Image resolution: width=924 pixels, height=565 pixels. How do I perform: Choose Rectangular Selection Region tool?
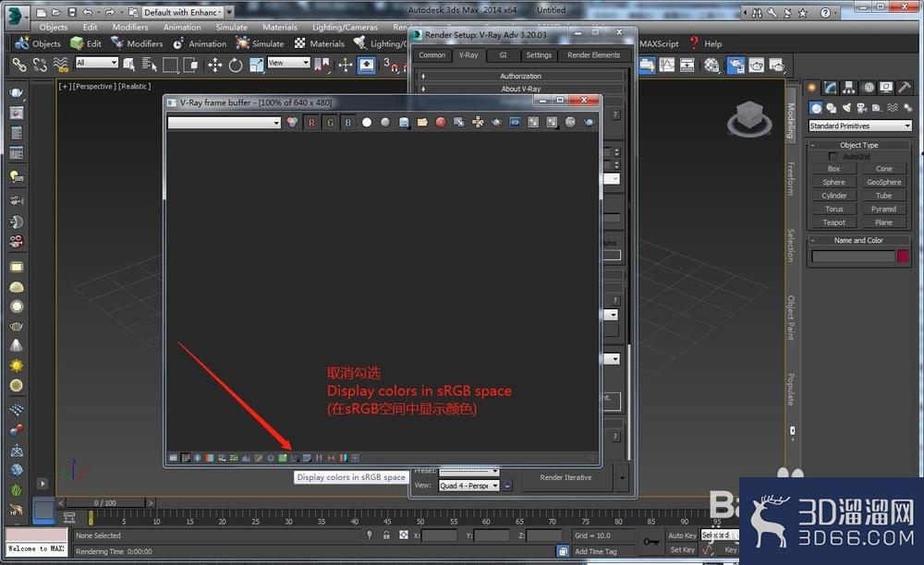170,66
